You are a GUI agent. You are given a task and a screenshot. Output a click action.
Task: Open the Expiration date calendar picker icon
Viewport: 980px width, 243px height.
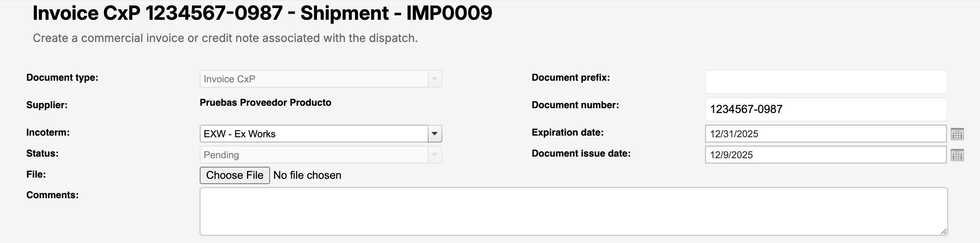tap(957, 134)
